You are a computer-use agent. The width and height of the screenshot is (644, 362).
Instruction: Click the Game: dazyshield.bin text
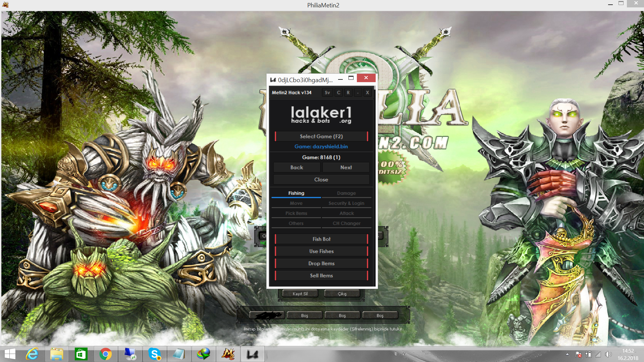(x=321, y=146)
